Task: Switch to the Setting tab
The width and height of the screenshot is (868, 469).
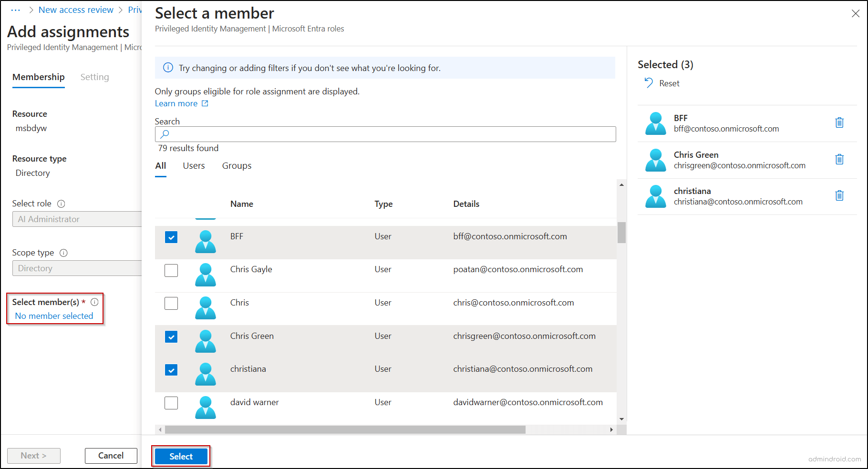Action: pyautogui.click(x=94, y=77)
